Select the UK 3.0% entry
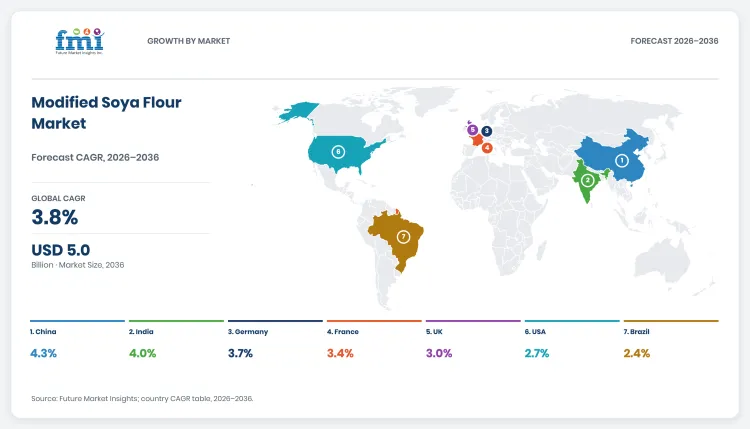750x429 pixels. click(x=439, y=353)
